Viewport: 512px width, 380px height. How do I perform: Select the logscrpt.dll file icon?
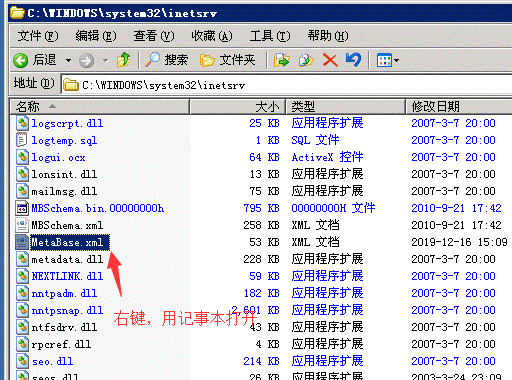tap(22, 123)
